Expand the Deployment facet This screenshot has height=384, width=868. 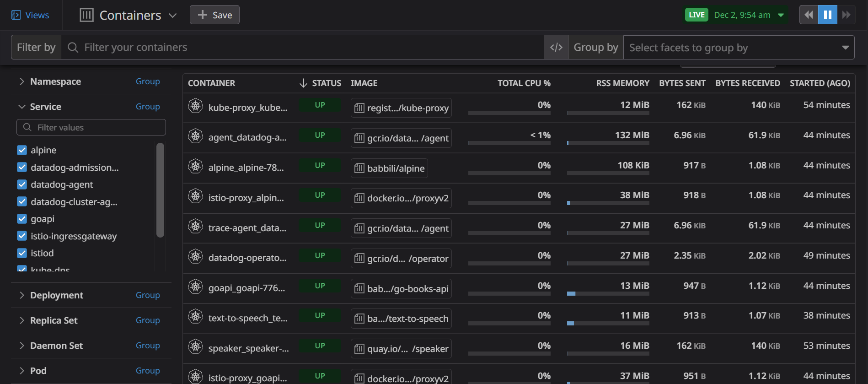click(21, 295)
